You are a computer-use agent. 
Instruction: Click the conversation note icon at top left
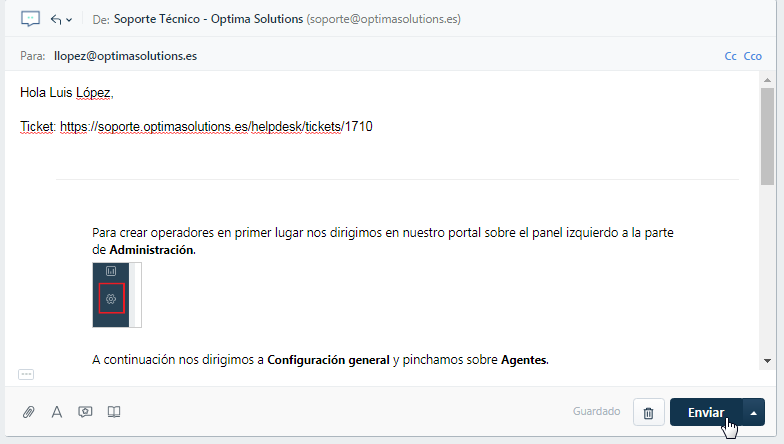point(30,19)
